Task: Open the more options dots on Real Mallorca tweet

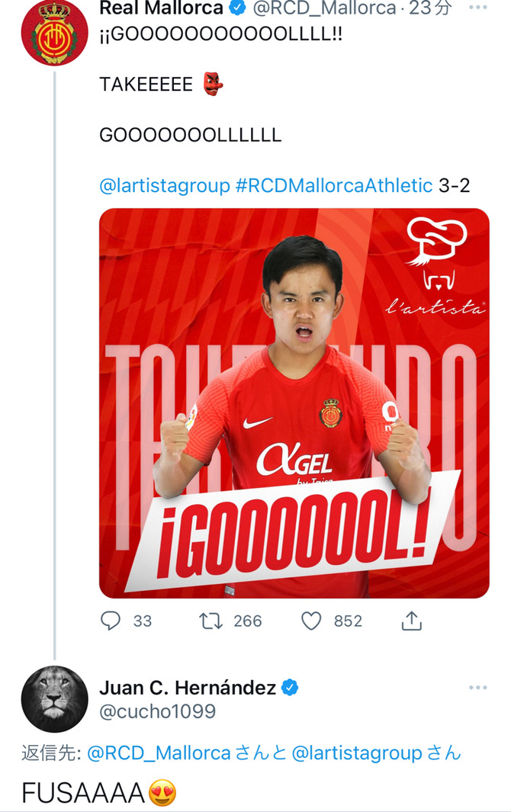Action: point(477,8)
